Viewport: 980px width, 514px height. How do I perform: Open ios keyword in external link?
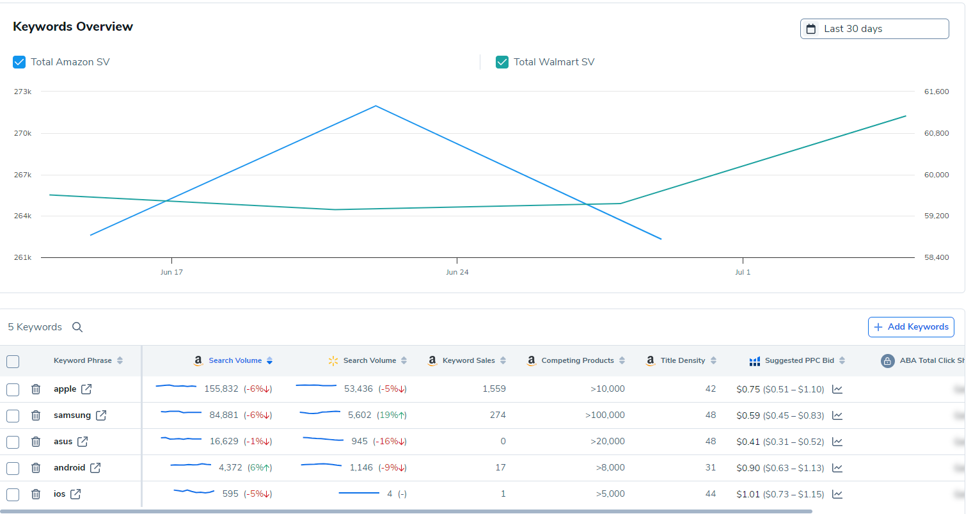point(75,494)
